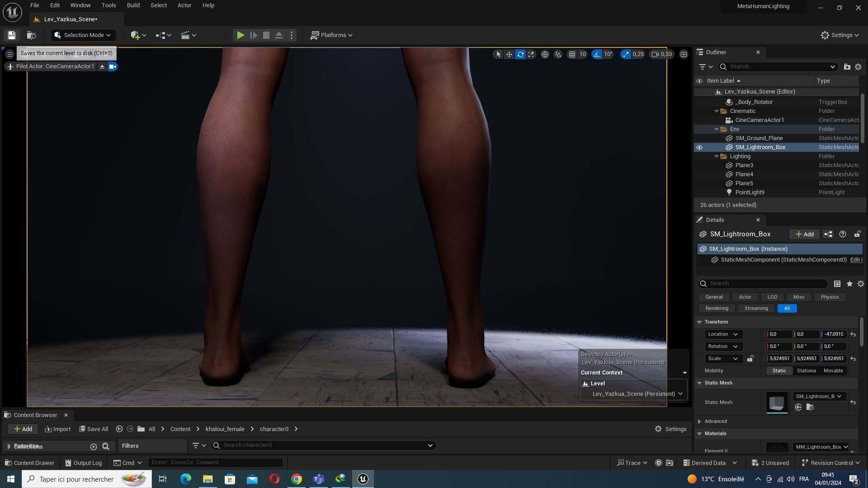Set mobility to Movable
Screen dimensions: 868x488
(833, 371)
